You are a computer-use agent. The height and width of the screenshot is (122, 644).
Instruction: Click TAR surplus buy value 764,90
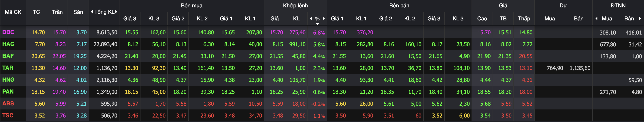(x=555, y=68)
